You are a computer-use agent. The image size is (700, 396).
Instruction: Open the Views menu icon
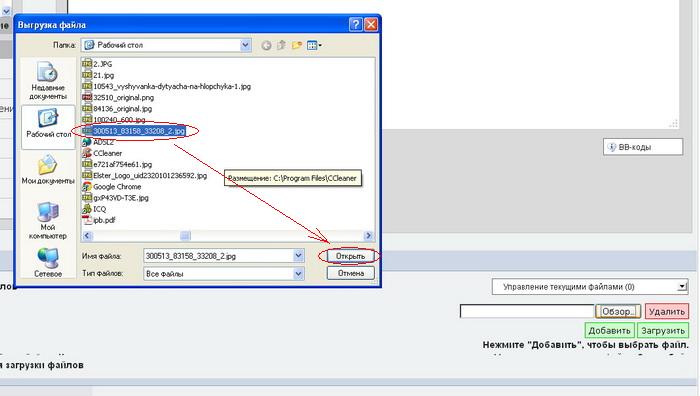tap(314, 45)
